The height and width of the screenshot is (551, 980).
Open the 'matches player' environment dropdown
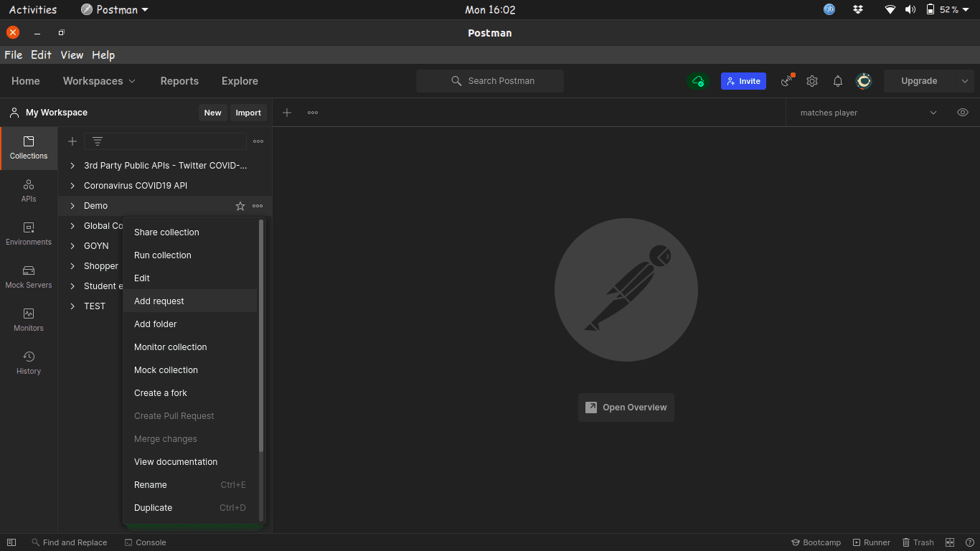[868, 113]
